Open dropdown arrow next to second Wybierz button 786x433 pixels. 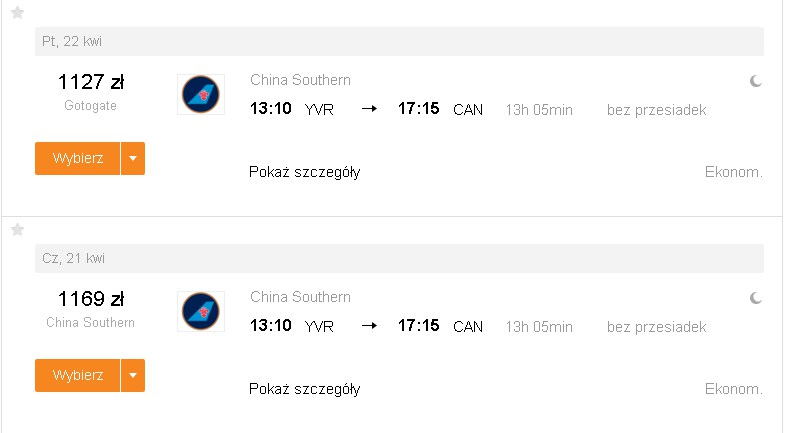pyautogui.click(x=133, y=375)
